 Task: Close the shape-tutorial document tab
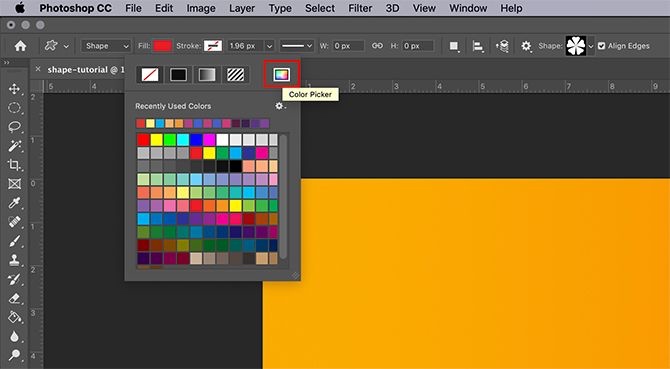[x=38, y=69]
